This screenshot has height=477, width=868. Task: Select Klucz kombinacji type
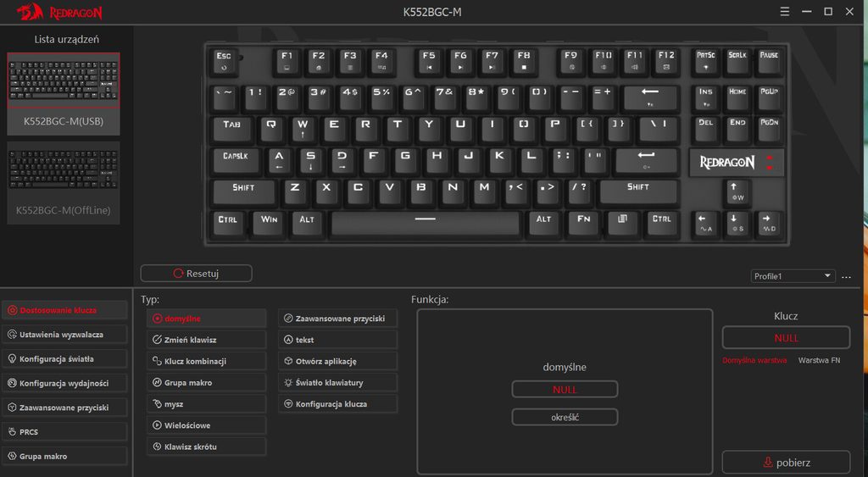pos(207,361)
